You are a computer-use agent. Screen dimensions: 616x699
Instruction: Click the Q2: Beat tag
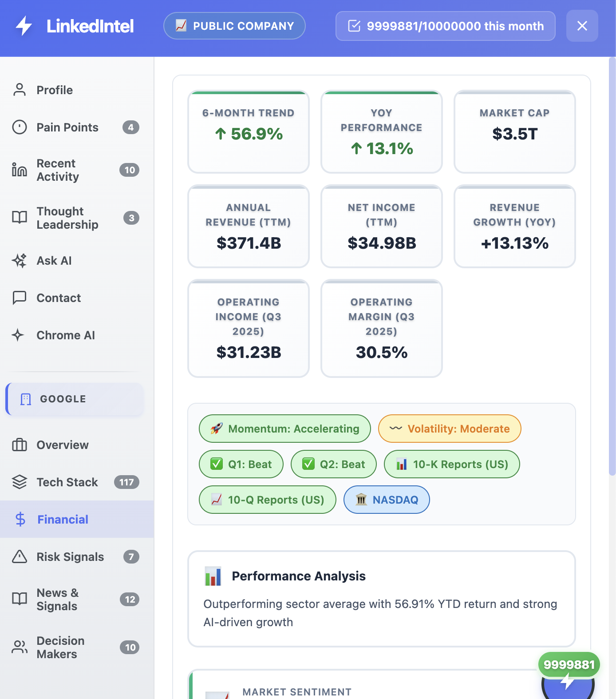pos(334,464)
